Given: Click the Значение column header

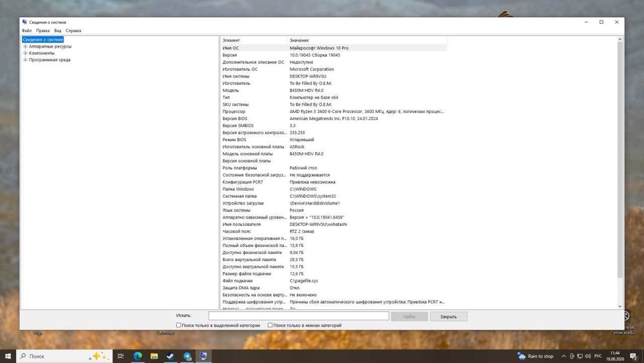Looking at the screenshot, I should (367, 40).
